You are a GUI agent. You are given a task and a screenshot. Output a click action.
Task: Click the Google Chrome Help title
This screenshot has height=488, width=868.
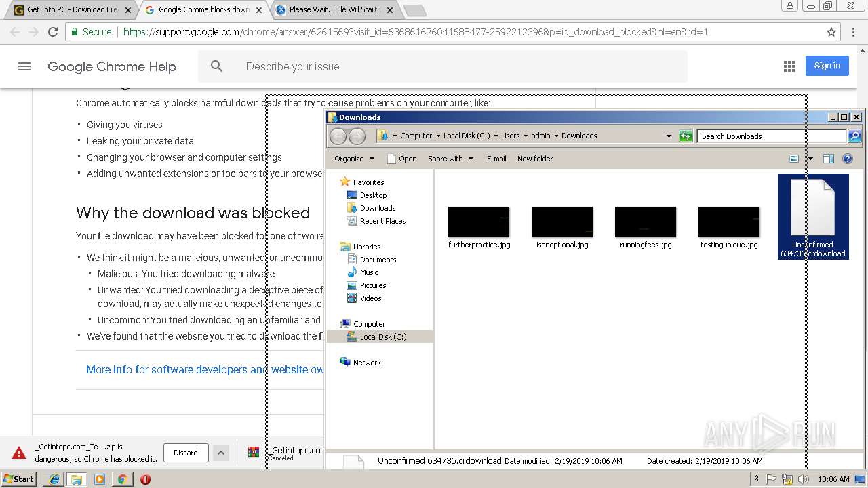click(112, 66)
